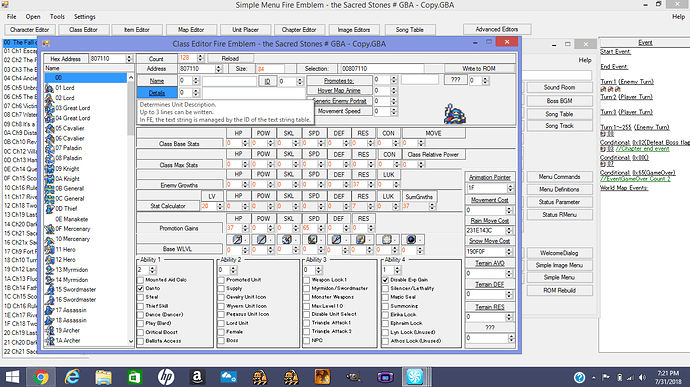
Task: Click the 0F Mercenary class icon
Action: (49, 229)
